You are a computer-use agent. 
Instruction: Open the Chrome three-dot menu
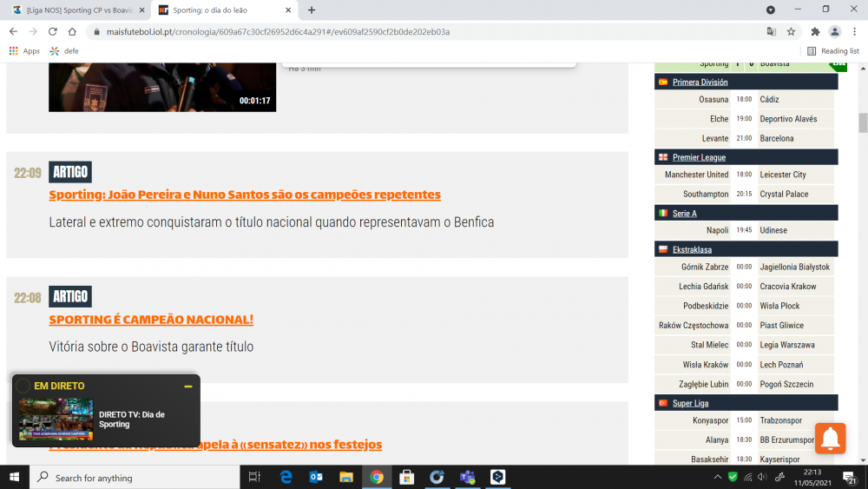[x=855, y=31]
